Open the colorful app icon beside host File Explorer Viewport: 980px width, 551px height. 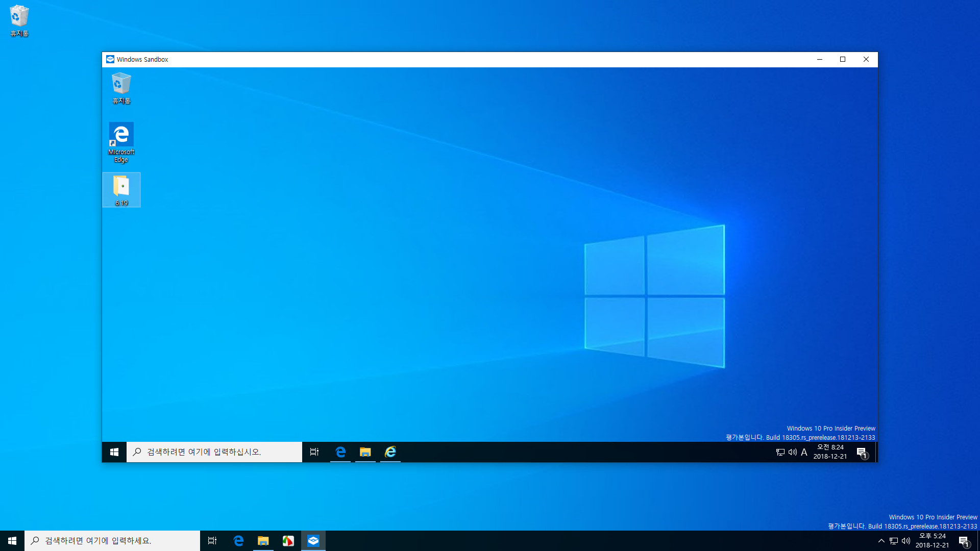pos(288,541)
